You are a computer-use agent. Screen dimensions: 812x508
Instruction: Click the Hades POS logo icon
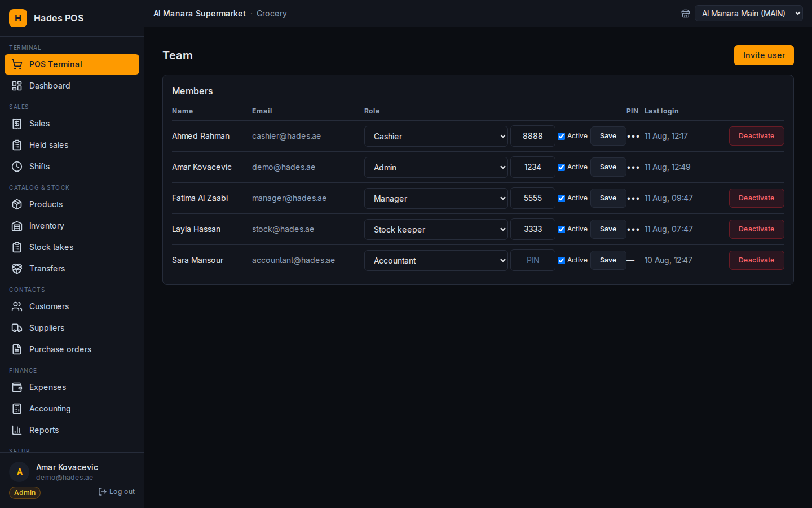tap(18, 18)
